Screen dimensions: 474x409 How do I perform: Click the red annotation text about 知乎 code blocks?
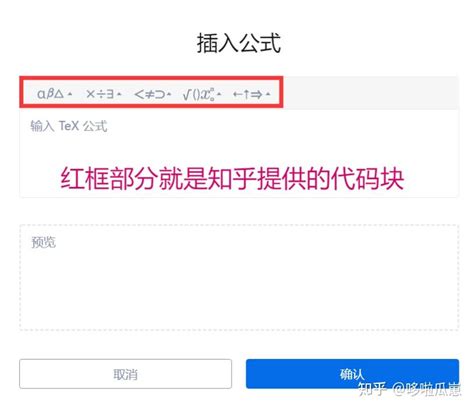232,178
